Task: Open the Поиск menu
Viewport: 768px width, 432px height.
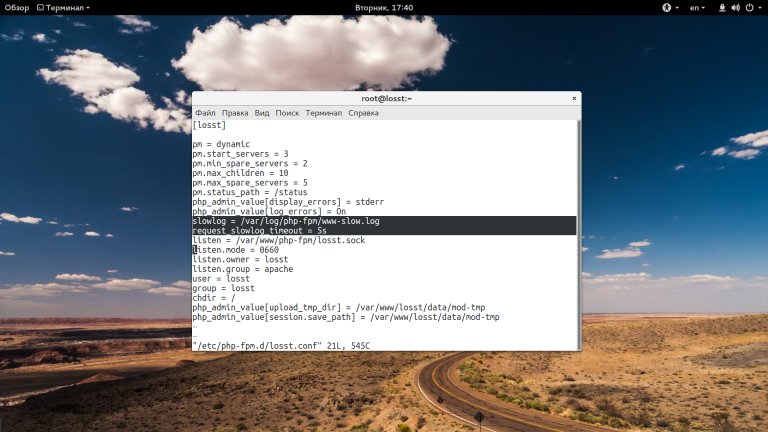Action: coord(287,113)
